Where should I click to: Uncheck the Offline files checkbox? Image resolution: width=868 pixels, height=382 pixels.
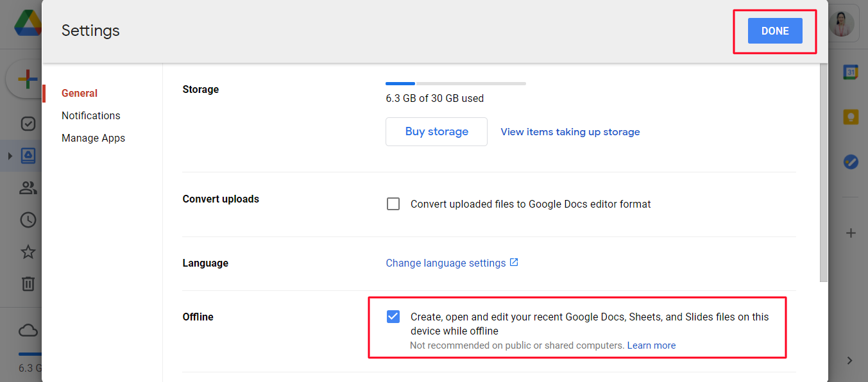point(393,317)
